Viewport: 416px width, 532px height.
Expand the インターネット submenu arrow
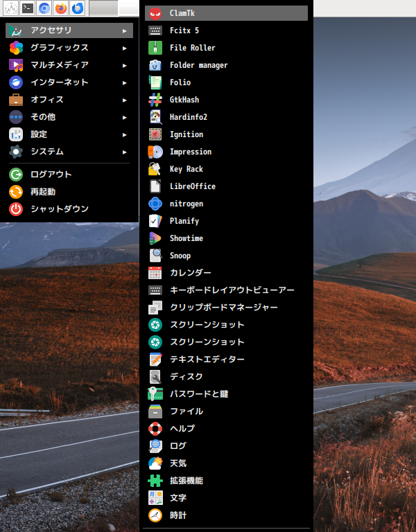(x=125, y=83)
